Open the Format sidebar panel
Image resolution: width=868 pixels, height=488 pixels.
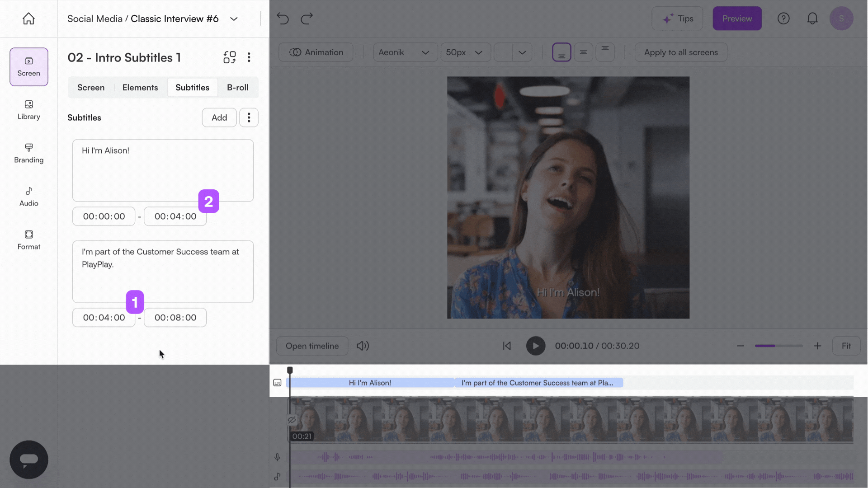coord(28,240)
